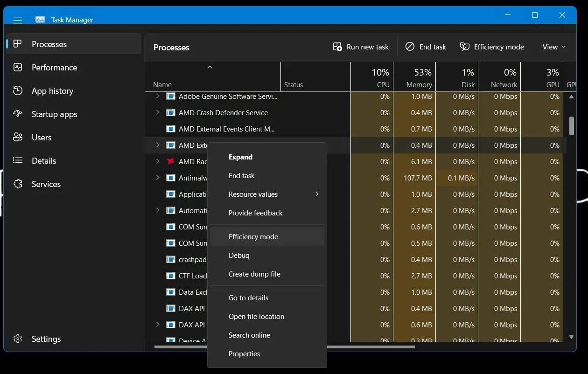Select Go to details menu item
Screen dimensions: 588x374
pos(267,298)
